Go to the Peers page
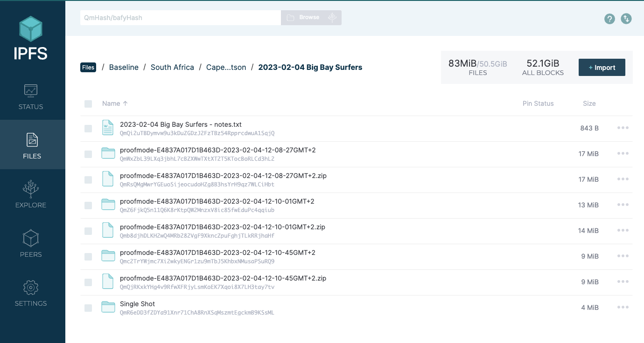 (x=31, y=244)
